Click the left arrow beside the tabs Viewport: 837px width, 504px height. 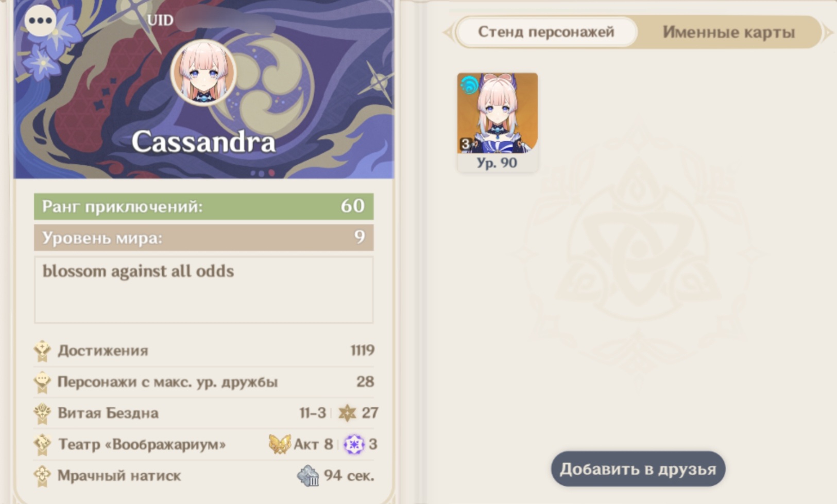pyautogui.click(x=449, y=33)
